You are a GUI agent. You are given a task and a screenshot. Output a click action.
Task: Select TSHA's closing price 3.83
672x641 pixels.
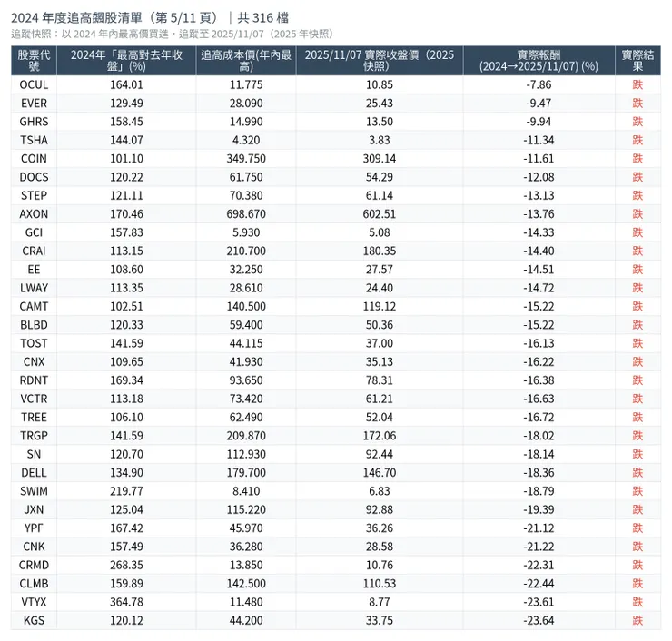pos(380,140)
